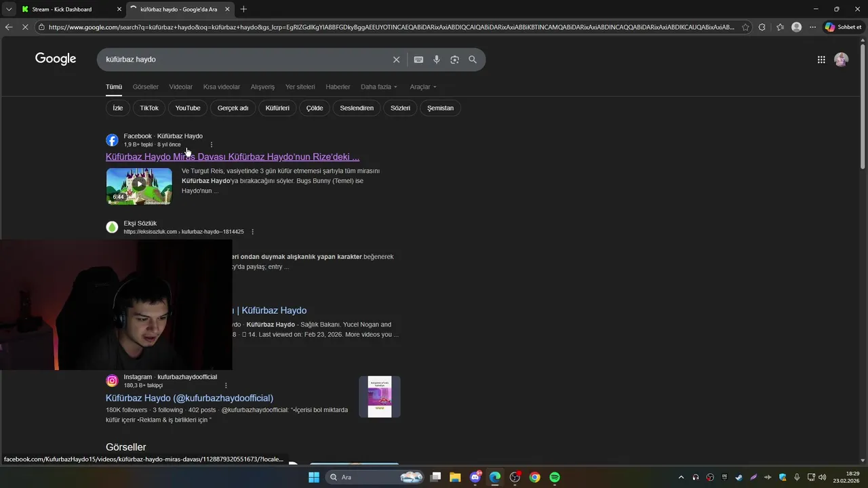Select the Çölde filter chip
The height and width of the screenshot is (488, 868).
[315, 108]
